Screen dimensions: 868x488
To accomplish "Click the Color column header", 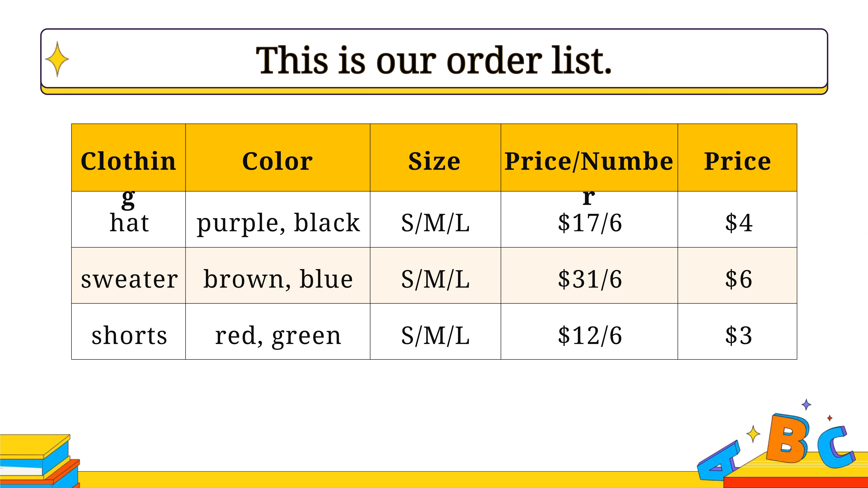I will point(278,158).
